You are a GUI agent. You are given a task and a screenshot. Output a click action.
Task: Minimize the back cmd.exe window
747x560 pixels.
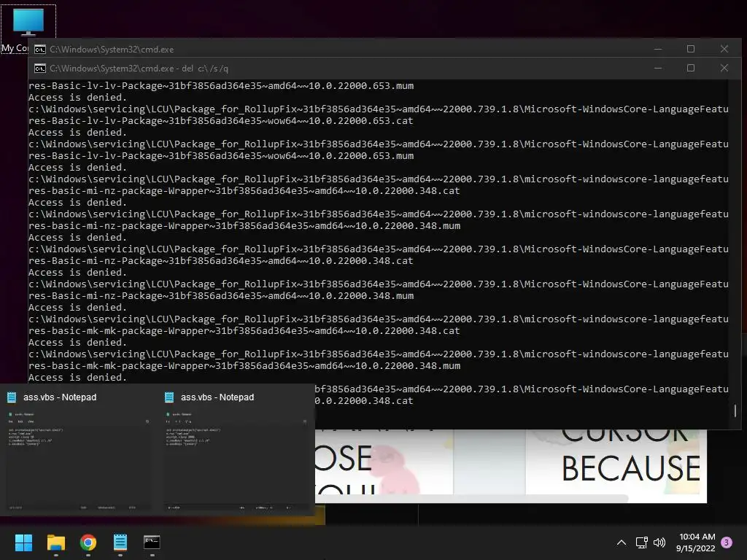point(658,49)
